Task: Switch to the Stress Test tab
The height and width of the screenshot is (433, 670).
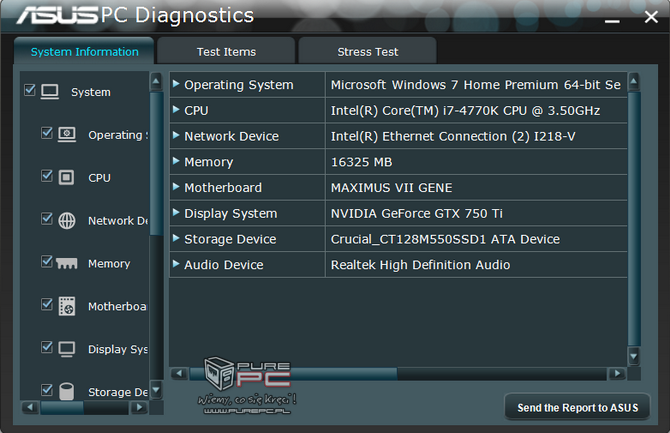Action: click(x=367, y=51)
